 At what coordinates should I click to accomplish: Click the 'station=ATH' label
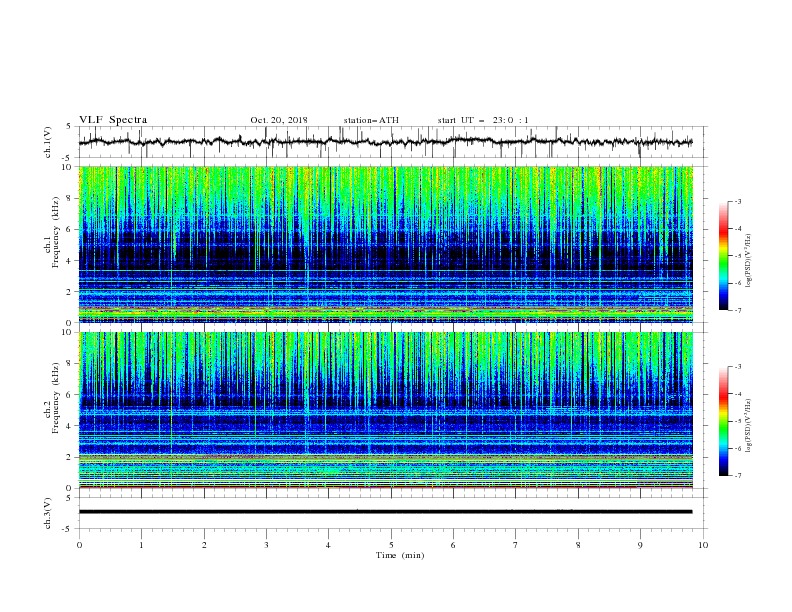(371, 120)
